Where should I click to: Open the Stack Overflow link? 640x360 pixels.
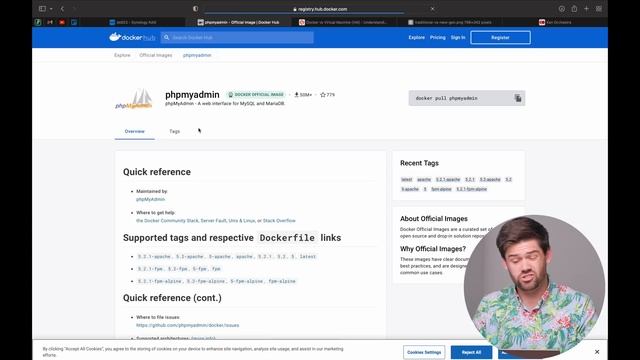pos(279,221)
